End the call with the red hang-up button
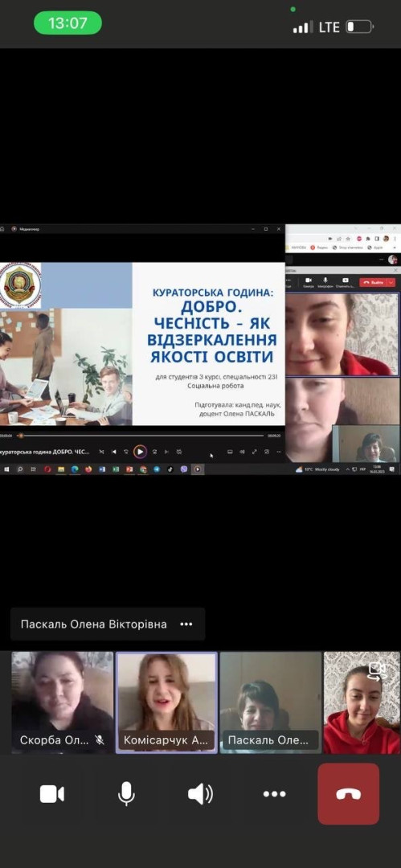This screenshot has width=401, height=868. 349,794
